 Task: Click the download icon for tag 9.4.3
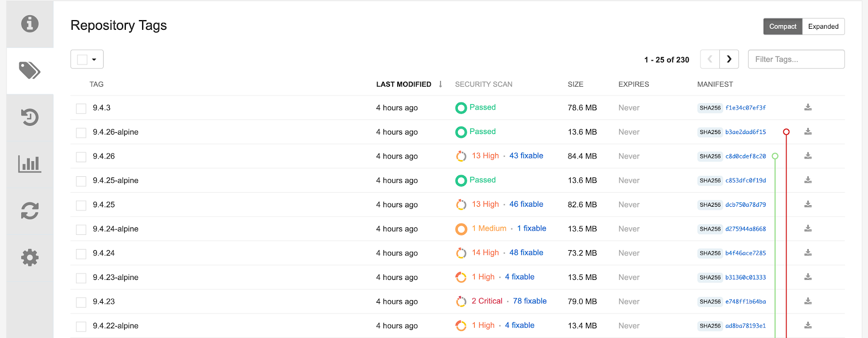(x=808, y=107)
